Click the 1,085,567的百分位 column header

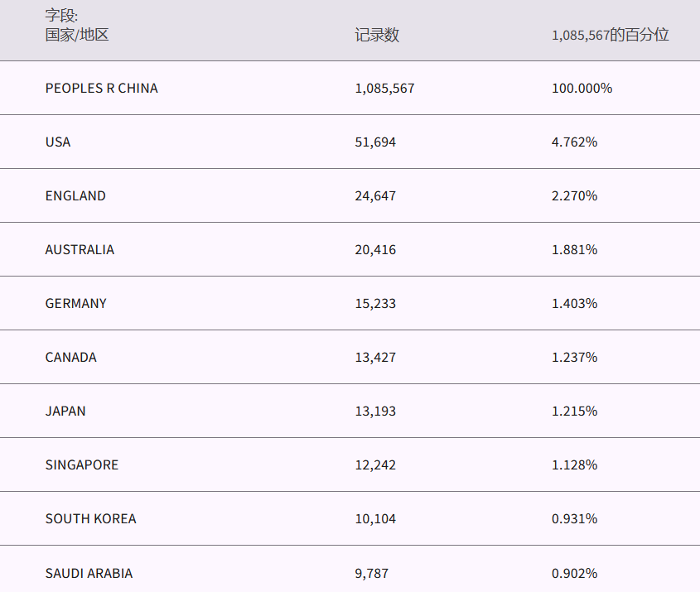[x=610, y=36]
